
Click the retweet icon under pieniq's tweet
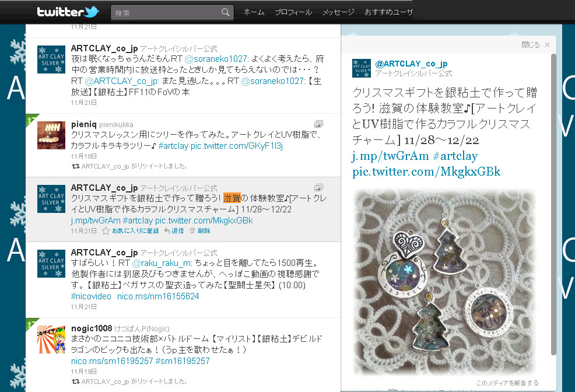click(76, 166)
